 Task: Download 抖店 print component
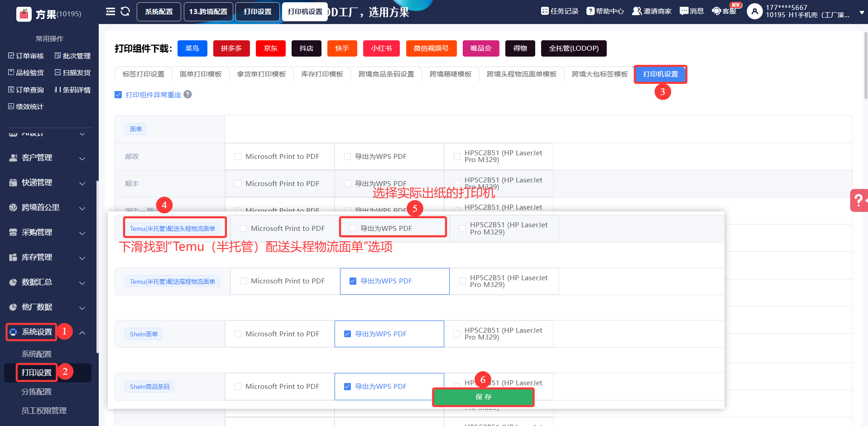[x=307, y=48]
